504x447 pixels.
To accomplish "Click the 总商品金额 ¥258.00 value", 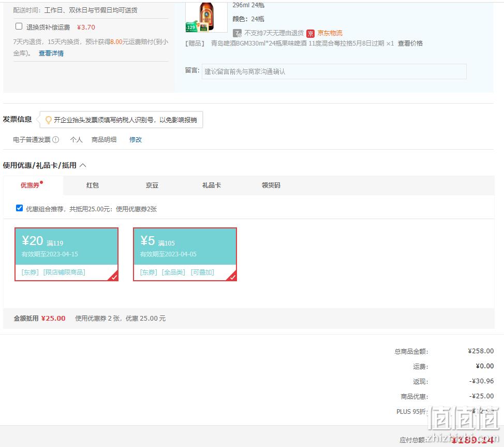I will [x=481, y=351].
